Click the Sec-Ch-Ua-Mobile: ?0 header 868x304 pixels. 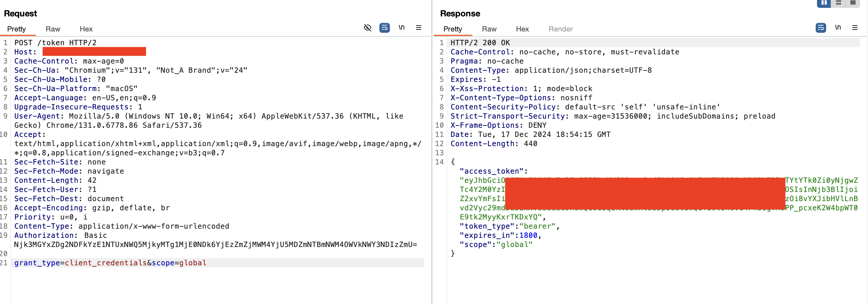(x=60, y=79)
